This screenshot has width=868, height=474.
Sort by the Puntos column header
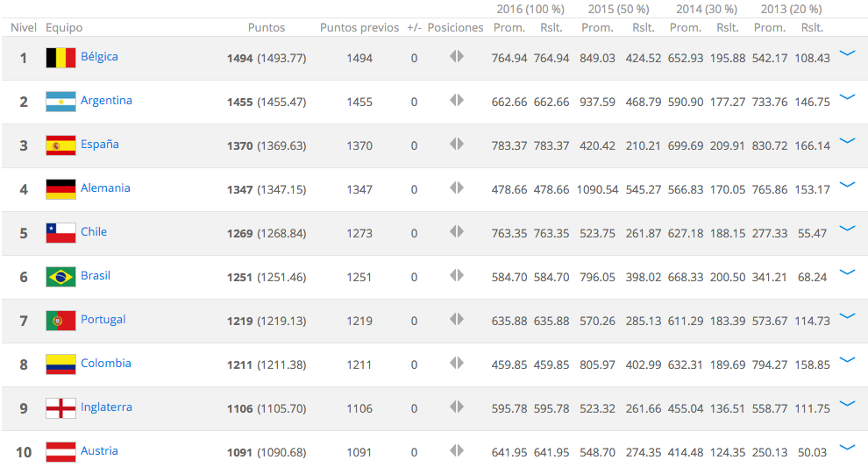tap(266, 27)
